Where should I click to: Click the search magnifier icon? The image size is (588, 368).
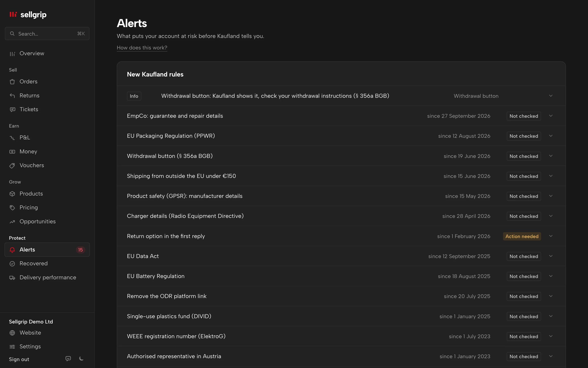[x=12, y=34]
